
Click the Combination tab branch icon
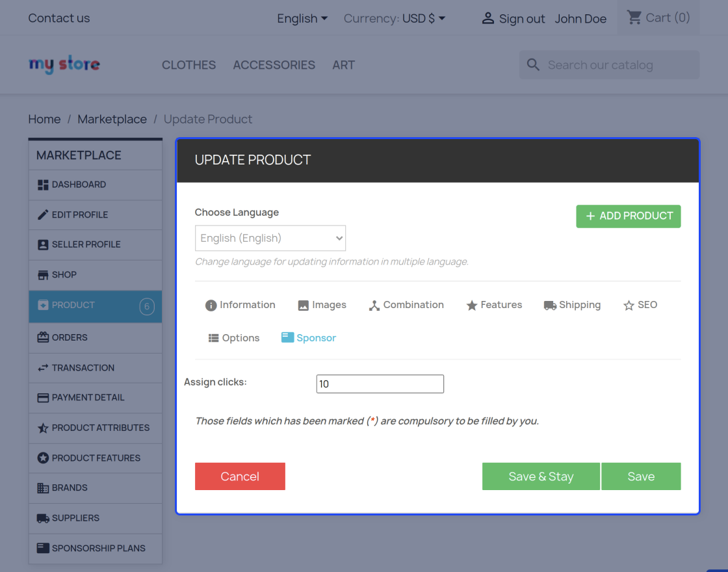click(374, 305)
